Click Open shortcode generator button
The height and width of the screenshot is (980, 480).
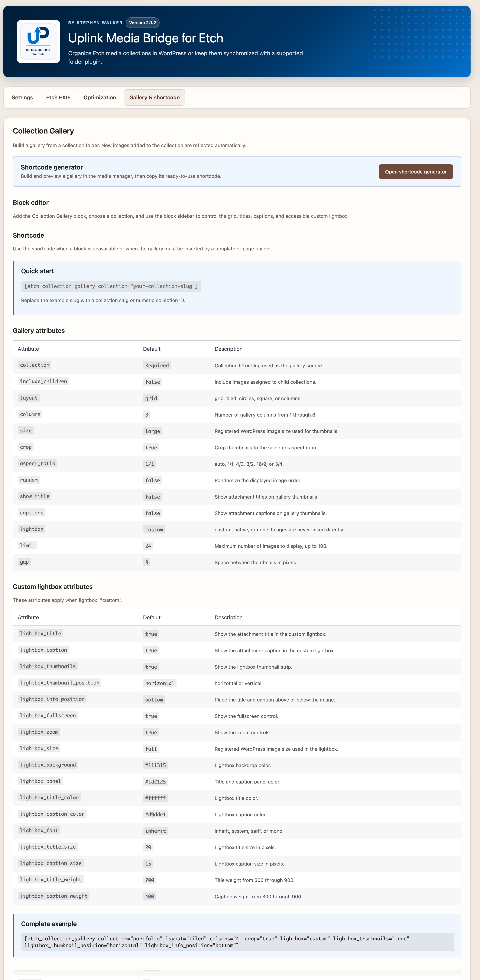pyautogui.click(x=416, y=172)
